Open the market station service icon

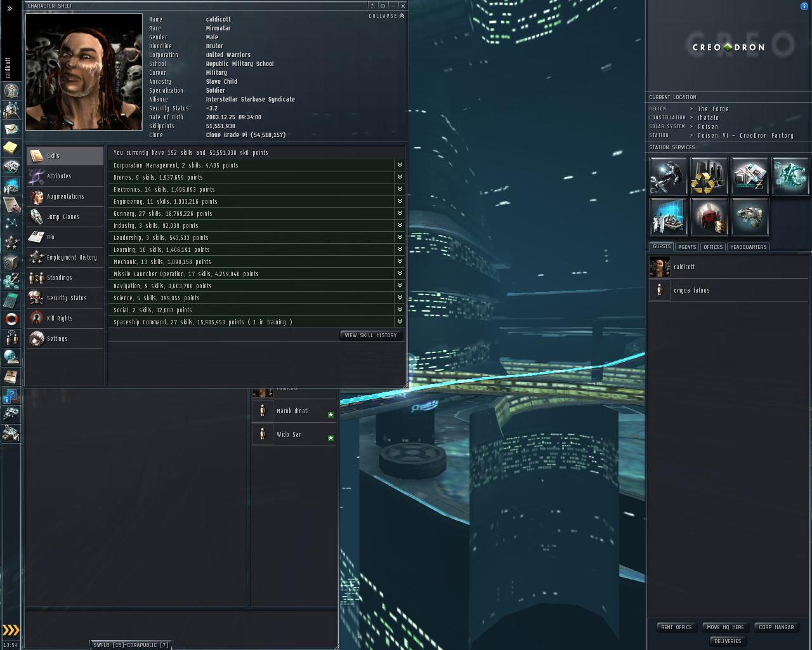pyautogui.click(x=749, y=176)
